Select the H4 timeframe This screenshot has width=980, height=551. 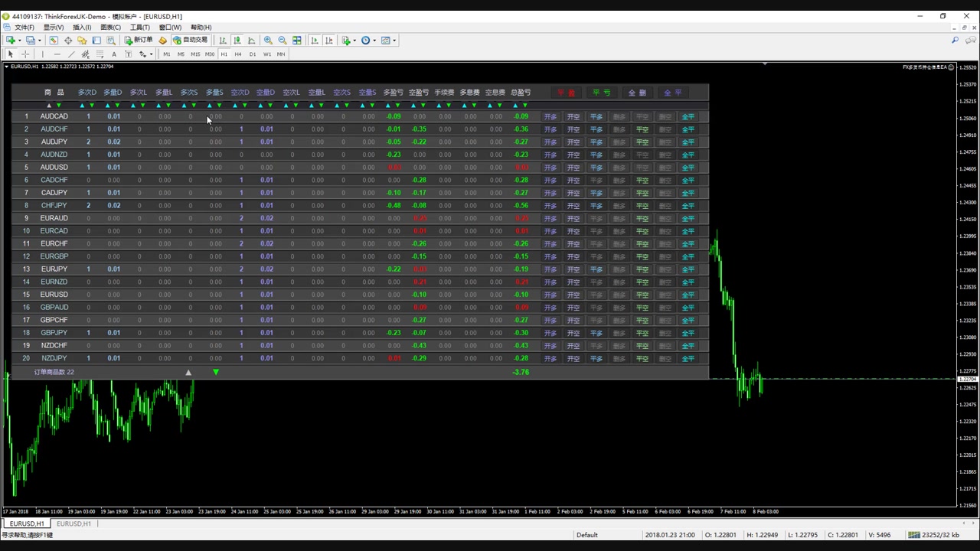pos(238,54)
